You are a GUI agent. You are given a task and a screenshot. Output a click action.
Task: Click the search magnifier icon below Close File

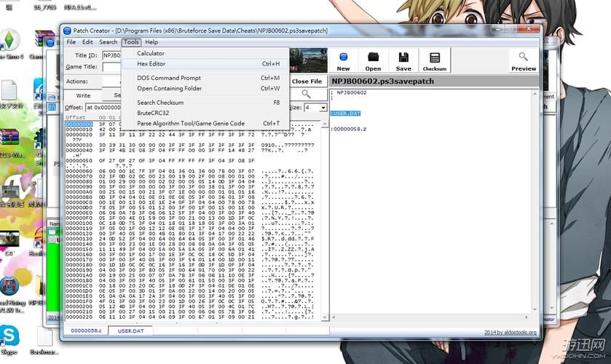click(306, 94)
